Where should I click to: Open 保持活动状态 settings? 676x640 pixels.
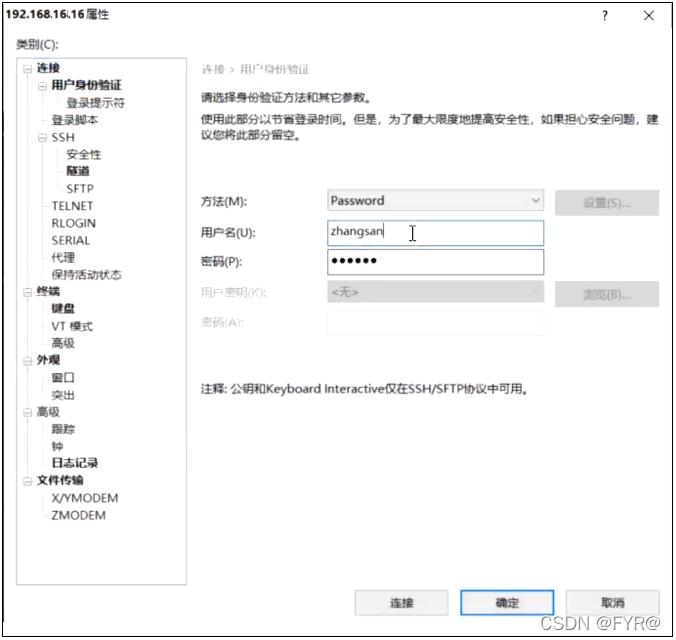coord(86,275)
